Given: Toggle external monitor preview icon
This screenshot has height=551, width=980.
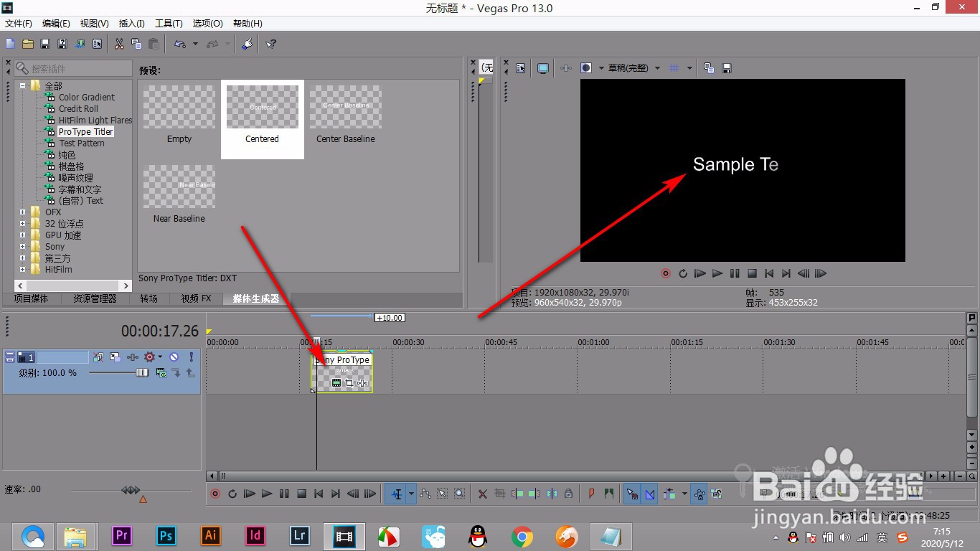Looking at the screenshot, I should [543, 68].
